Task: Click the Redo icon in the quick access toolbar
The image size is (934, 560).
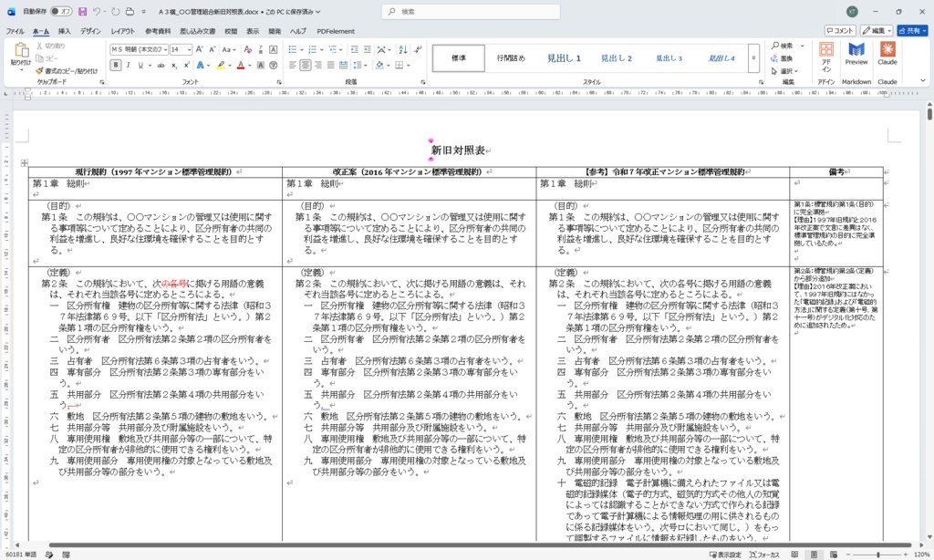Action: [116, 11]
